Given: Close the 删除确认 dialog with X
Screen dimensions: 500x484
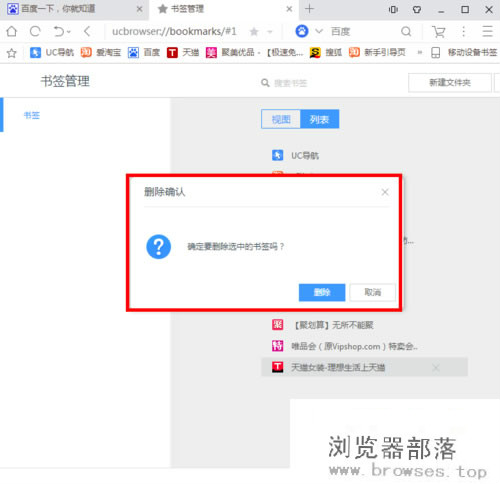Looking at the screenshot, I should coord(385,192).
